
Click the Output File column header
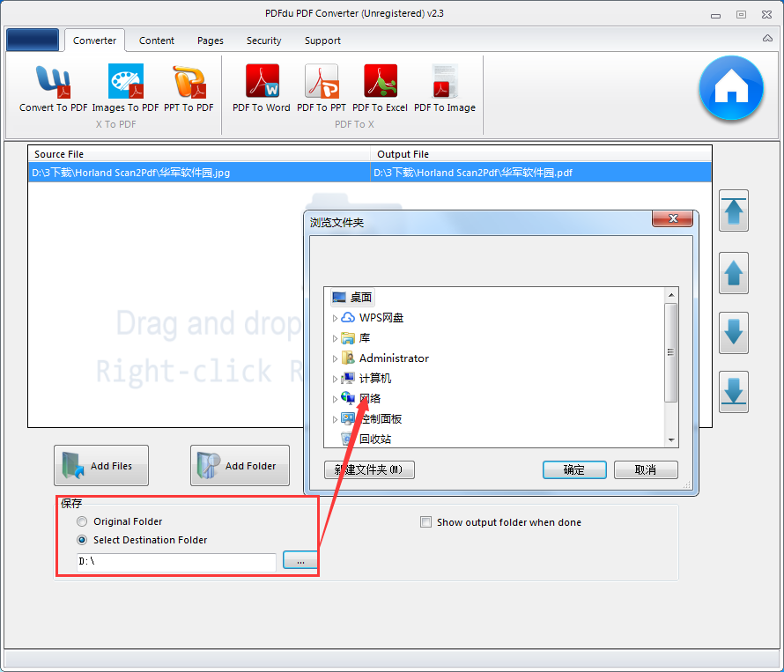pos(541,154)
